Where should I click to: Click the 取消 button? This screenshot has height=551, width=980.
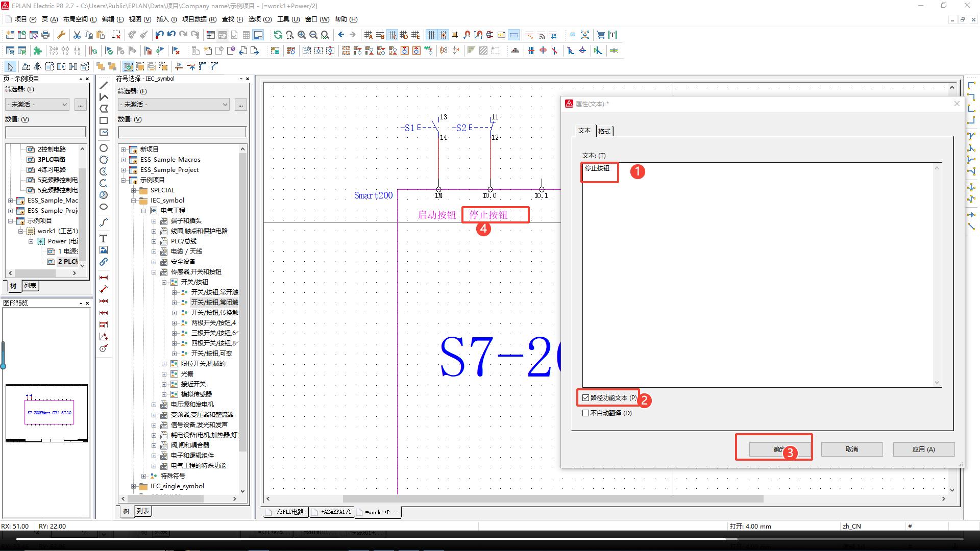(851, 449)
